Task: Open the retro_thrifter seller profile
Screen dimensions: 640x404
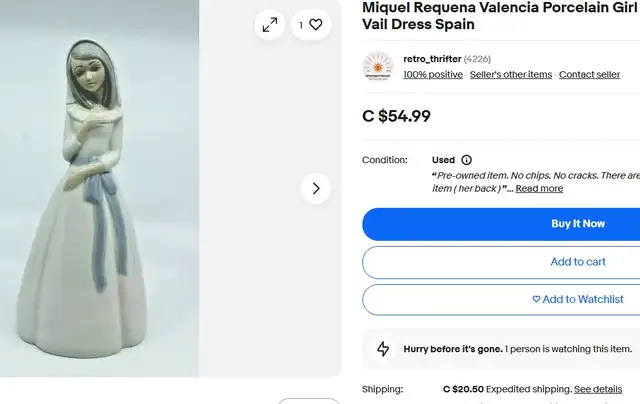Action: point(432,59)
